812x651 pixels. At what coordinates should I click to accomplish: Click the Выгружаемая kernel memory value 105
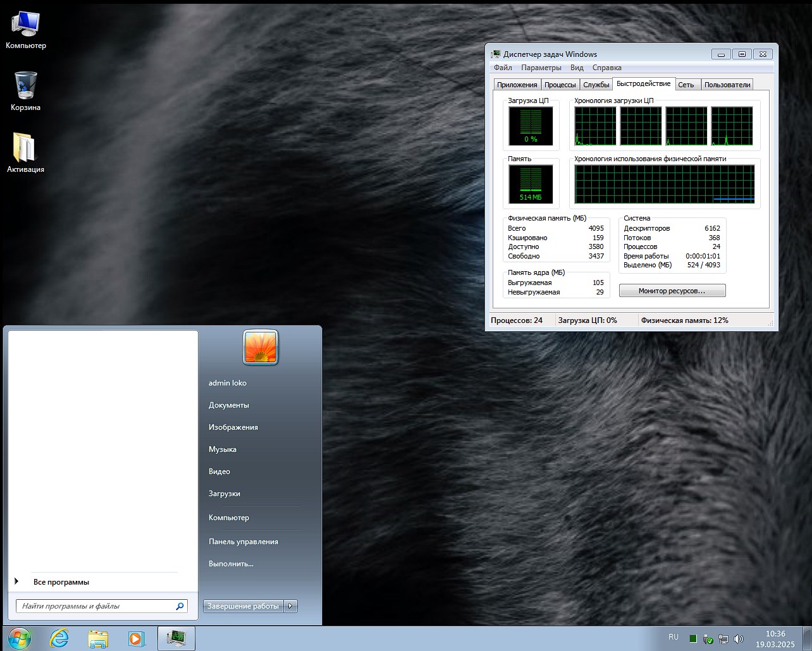click(598, 283)
